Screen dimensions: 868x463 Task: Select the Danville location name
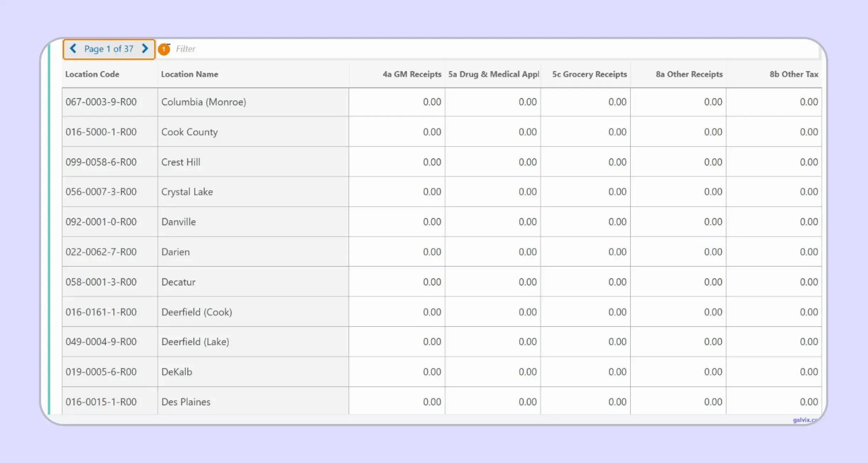click(179, 222)
